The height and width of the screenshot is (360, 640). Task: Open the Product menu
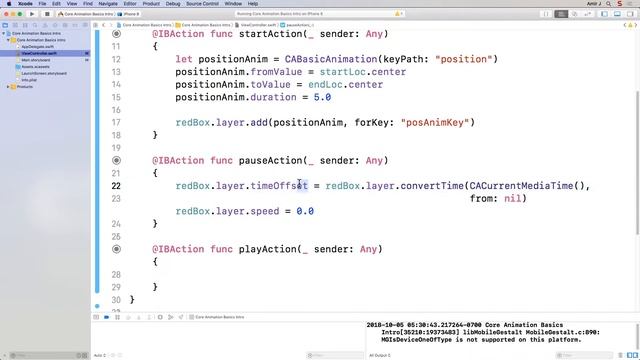click(x=151, y=4)
